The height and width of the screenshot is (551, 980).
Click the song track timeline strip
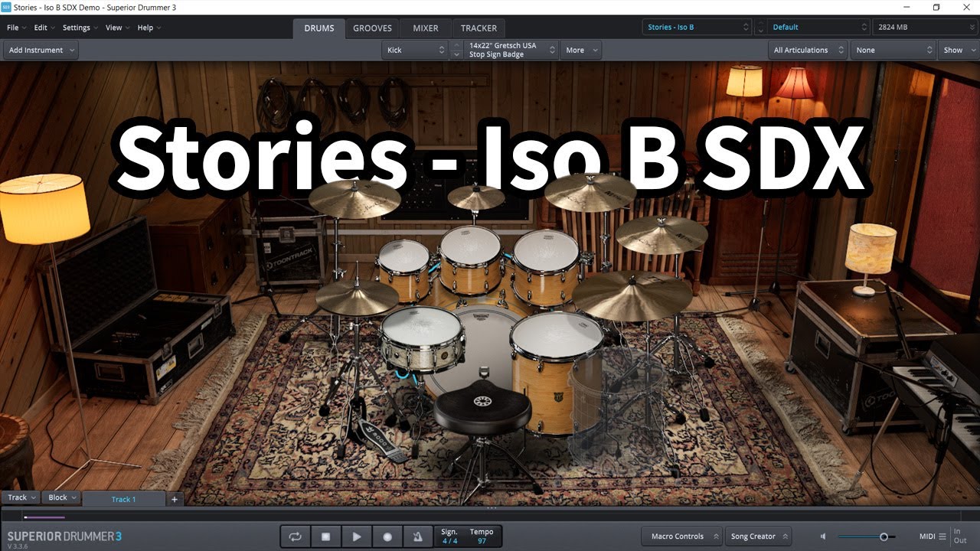pos(490,517)
